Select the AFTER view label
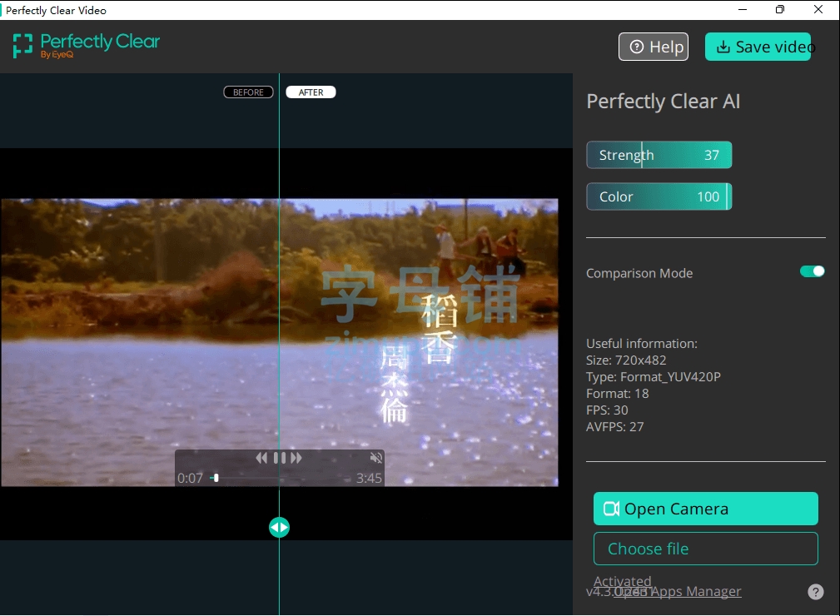Screen dimensions: 840x616 (311, 92)
